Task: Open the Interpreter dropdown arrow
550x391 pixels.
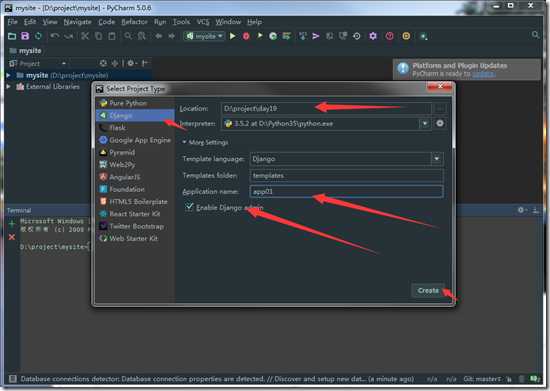Action: (x=425, y=123)
